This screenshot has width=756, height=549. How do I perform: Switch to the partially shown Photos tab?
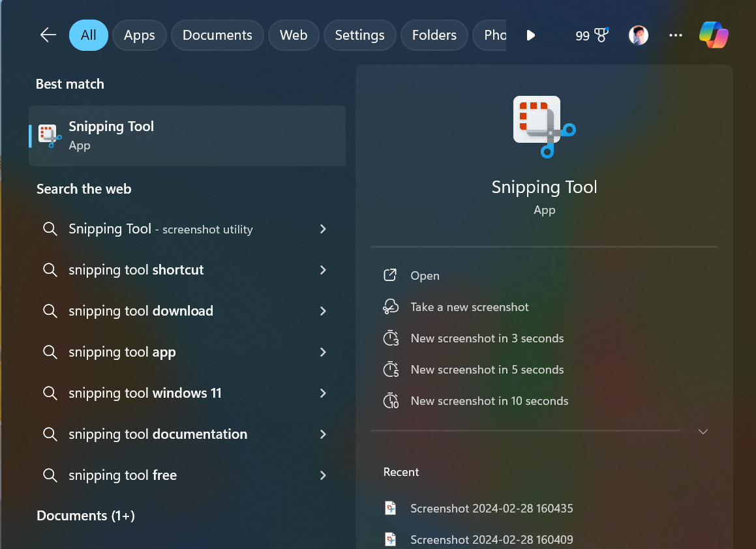491,35
